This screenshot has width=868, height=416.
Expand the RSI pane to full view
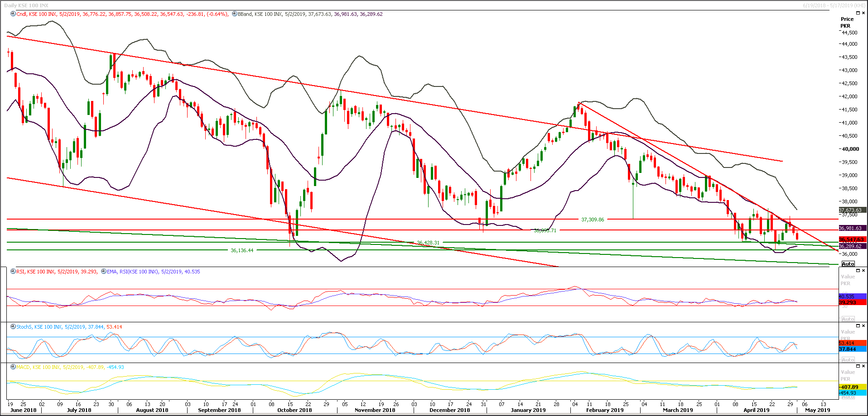coord(858,271)
